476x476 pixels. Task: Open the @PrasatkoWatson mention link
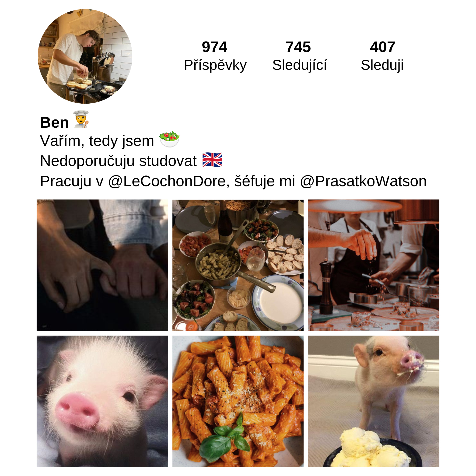(363, 181)
